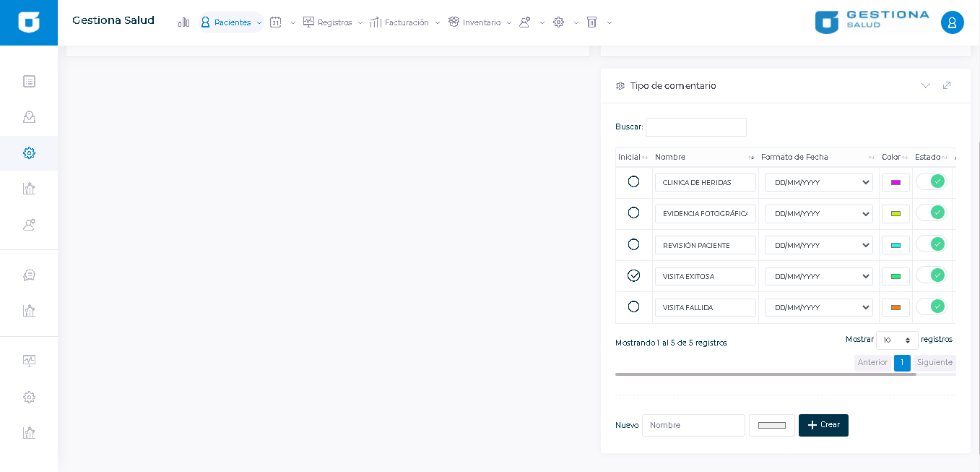Set CLINICA DE HERIDAS as initial type
The width and height of the screenshot is (980, 472).
point(633,182)
